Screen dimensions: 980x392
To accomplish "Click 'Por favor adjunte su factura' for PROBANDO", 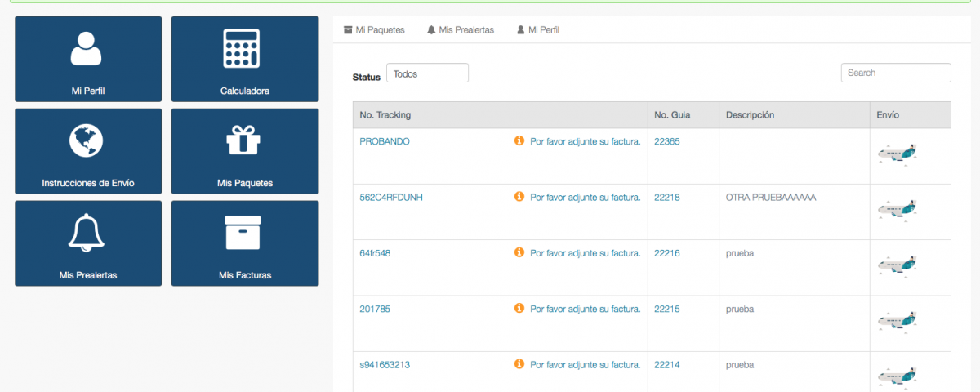I will click(x=586, y=141).
